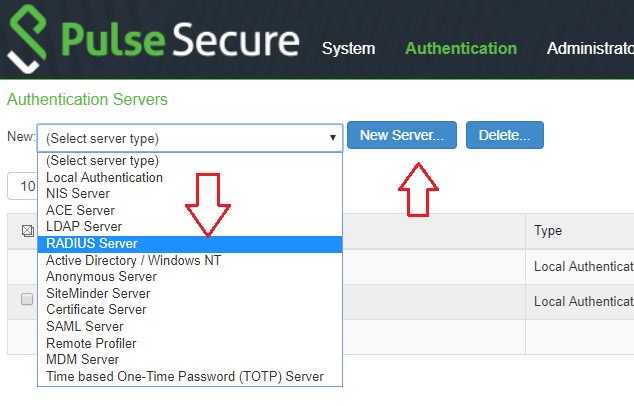The height and width of the screenshot is (406, 634).
Task: Click the rows-per-page field showing 10
Action: pyautogui.click(x=22, y=186)
